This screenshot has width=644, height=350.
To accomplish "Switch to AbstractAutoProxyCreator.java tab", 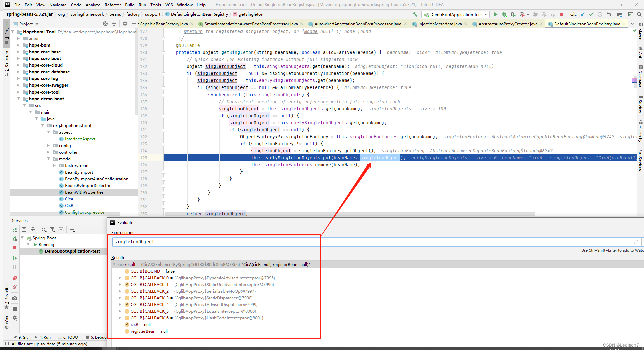I will [x=508, y=24].
